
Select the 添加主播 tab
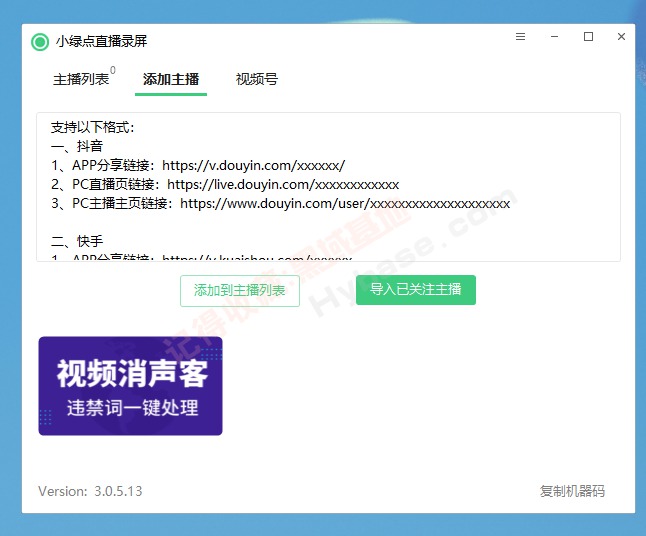tap(171, 79)
